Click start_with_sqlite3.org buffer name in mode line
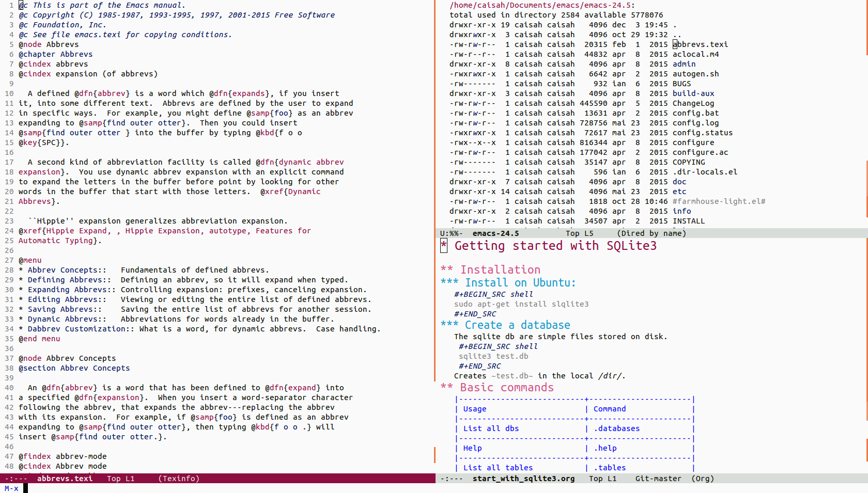The height and width of the screenshot is (493, 868). tap(523, 479)
